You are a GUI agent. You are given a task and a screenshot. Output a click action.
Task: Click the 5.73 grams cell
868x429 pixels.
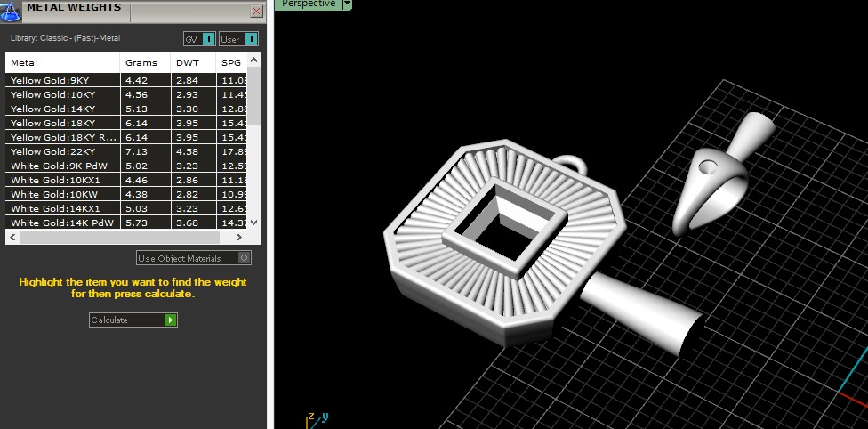(145, 223)
